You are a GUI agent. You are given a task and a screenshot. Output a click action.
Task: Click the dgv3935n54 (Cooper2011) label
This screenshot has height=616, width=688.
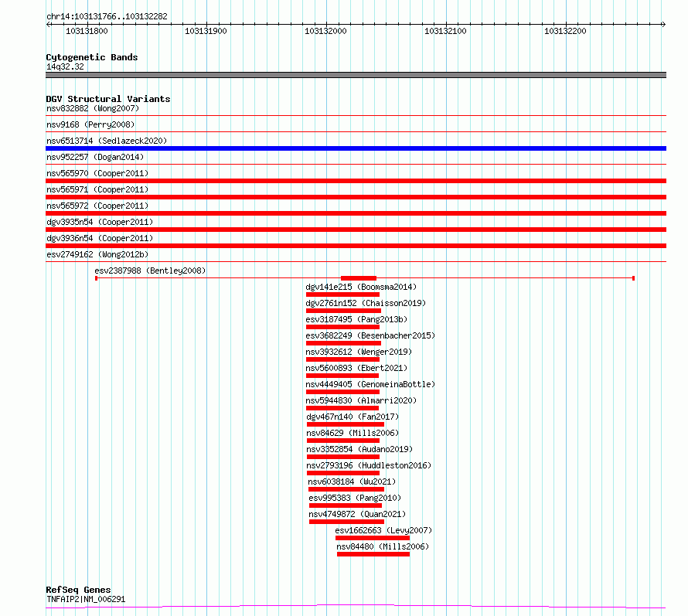click(100, 222)
